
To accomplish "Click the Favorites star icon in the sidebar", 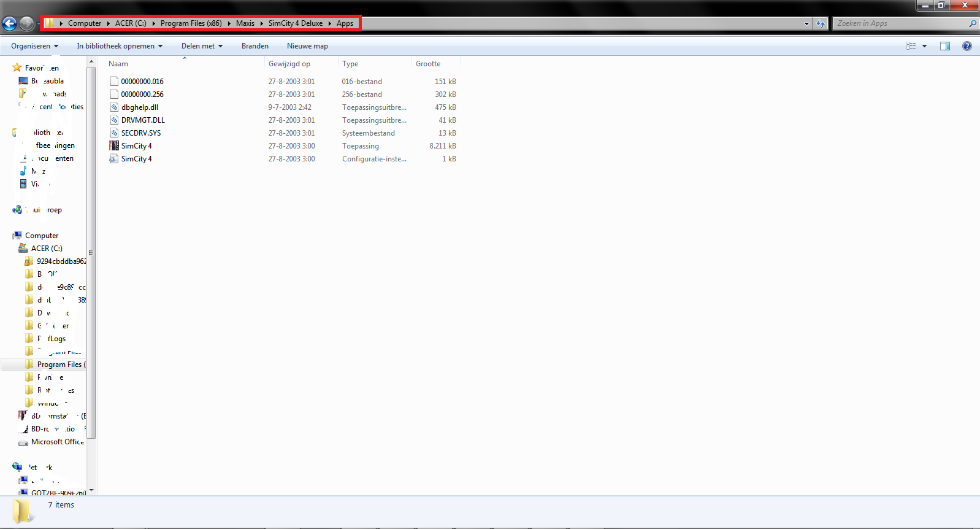I will (x=17, y=68).
